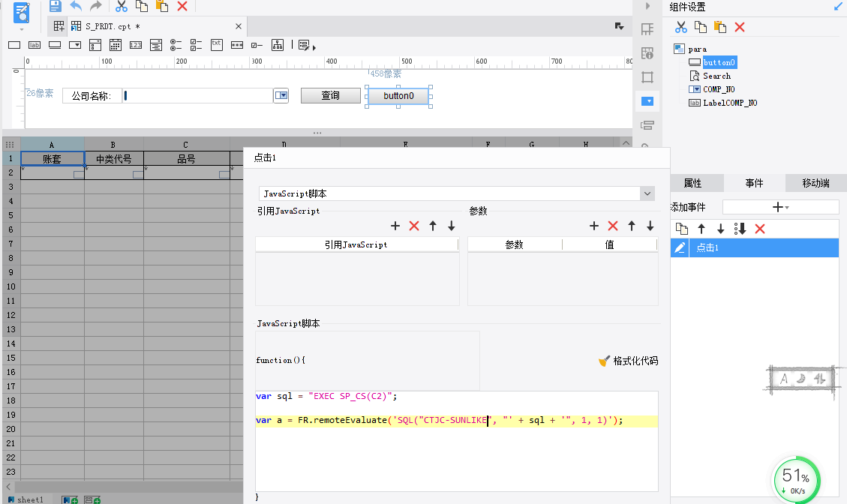
Task: Open the company name combo dropdown
Action: click(x=281, y=95)
